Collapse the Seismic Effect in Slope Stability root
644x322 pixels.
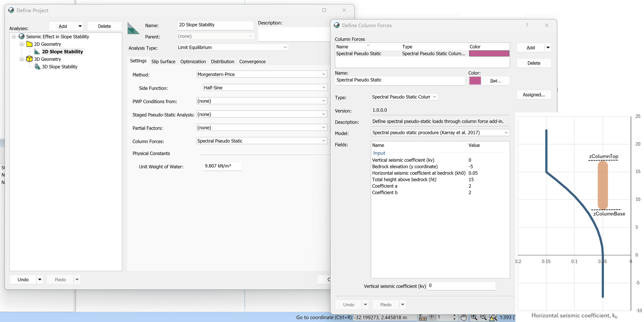(14, 37)
